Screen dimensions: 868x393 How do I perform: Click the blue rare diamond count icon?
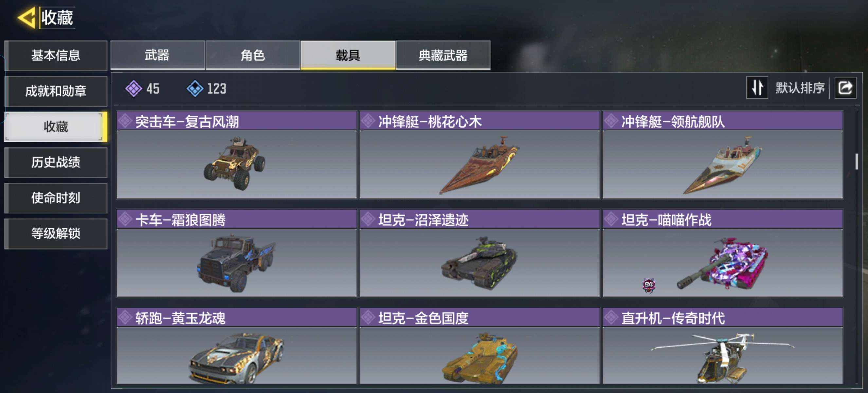(195, 89)
